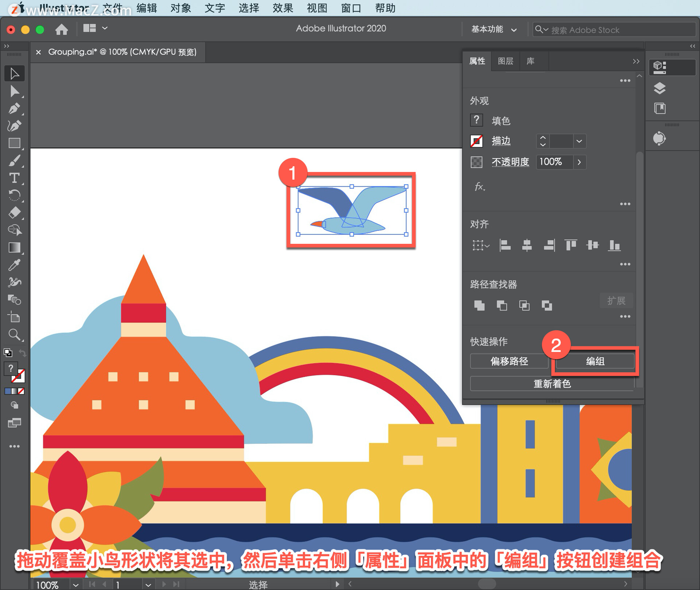Apply Pathfinder Minus Front mode
Screen dimensions: 700x590
(502, 305)
